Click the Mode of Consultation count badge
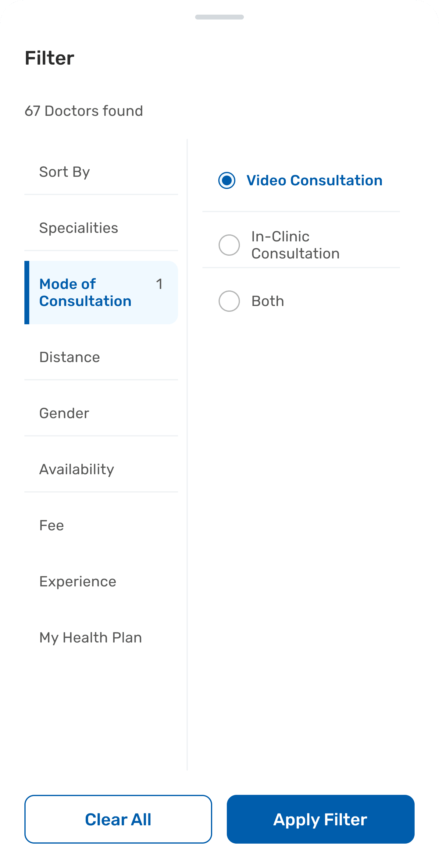439x868 pixels. 159,284
